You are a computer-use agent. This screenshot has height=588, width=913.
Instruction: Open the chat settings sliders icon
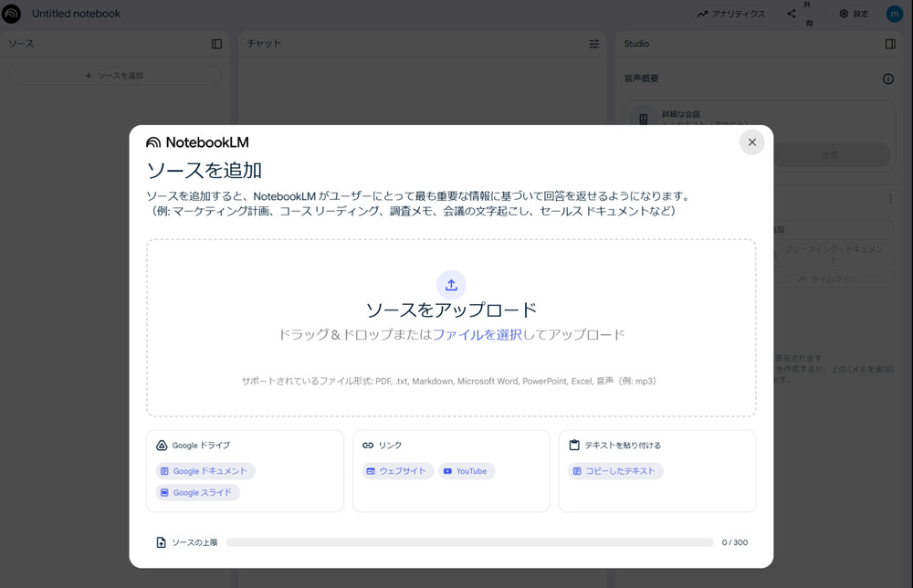click(593, 43)
